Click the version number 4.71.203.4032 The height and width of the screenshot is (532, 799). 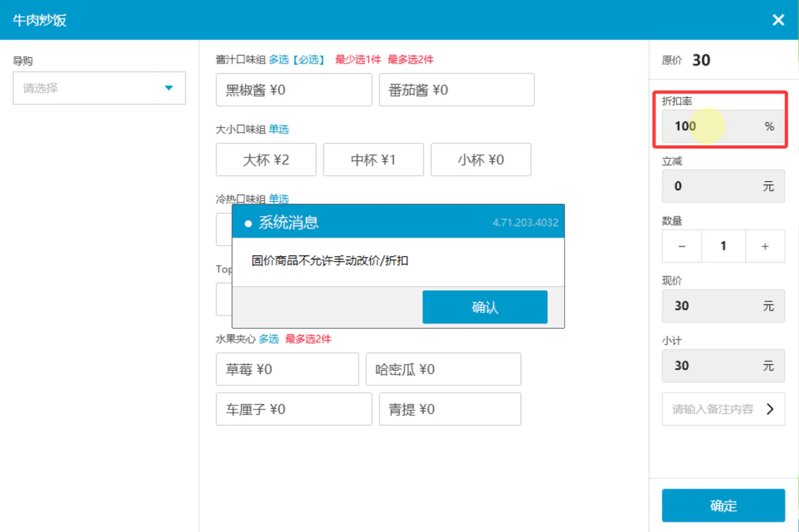525,223
